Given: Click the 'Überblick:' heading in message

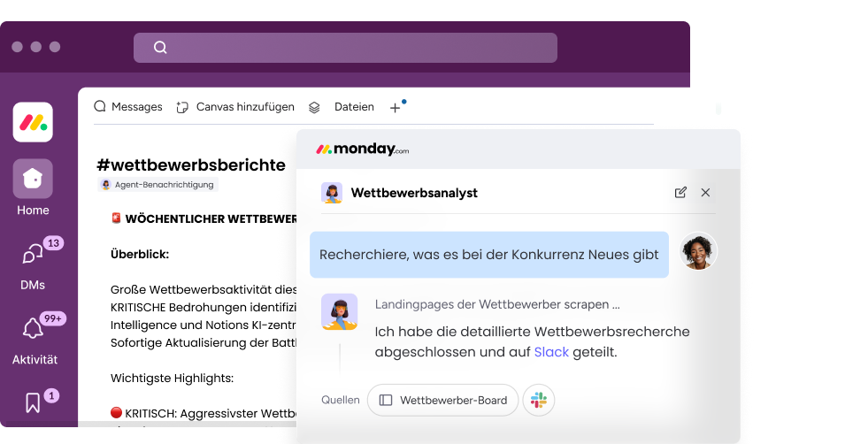Looking at the screenshot, I should (140, 254).
